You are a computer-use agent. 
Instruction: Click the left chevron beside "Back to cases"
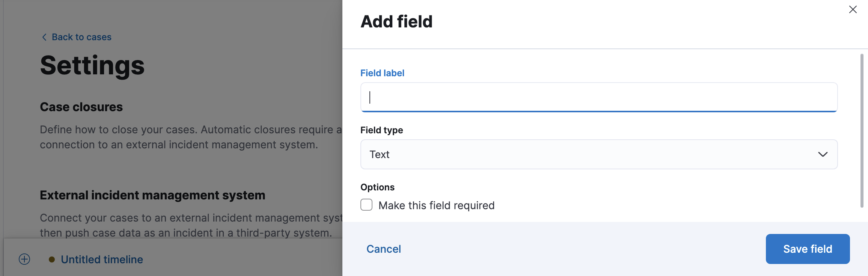(44, 37)
